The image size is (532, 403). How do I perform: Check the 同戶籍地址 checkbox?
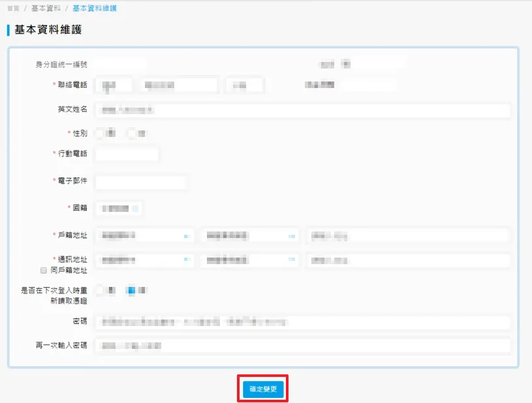pos(44,270)
